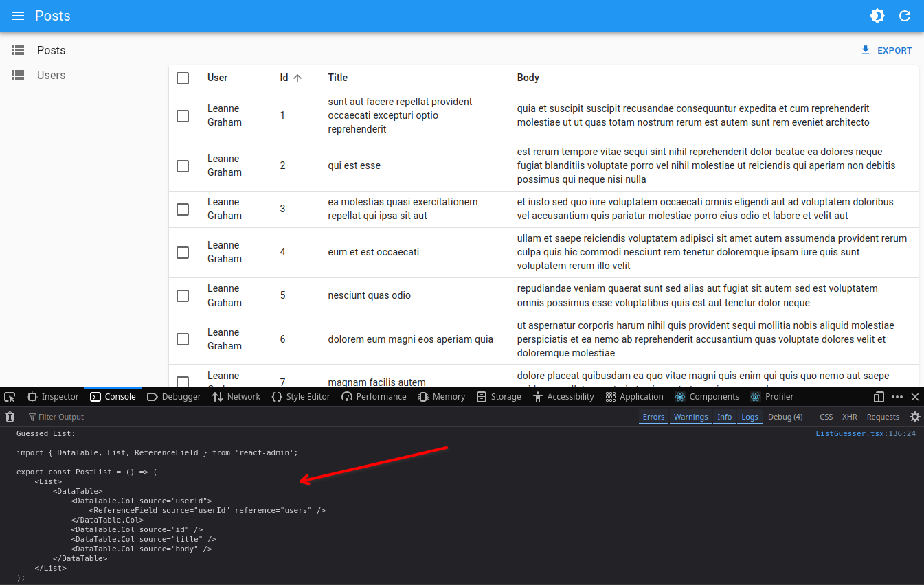This screenshot has height=585, width=924.
Task: Open the hamburger menu in app bar
Action: coord(18,16)
